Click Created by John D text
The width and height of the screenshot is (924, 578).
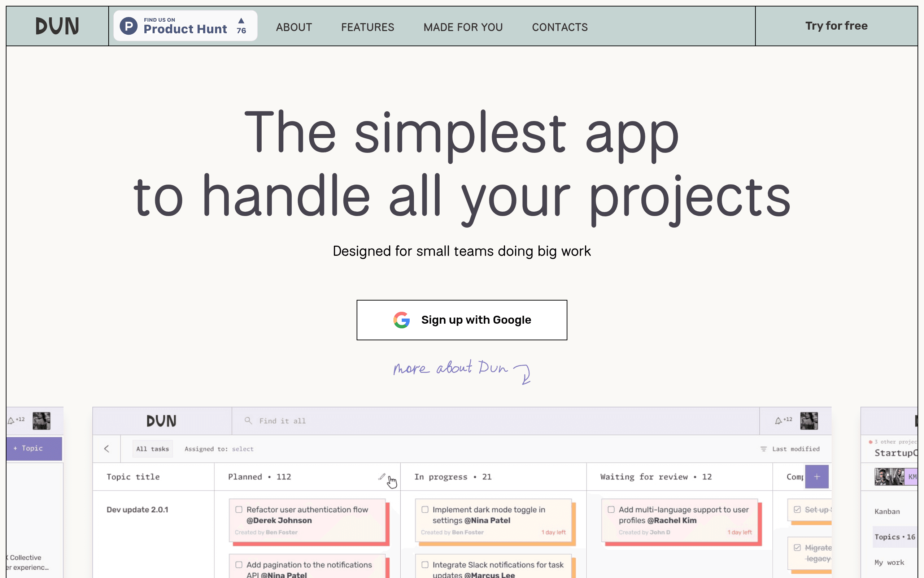point(644,532)
